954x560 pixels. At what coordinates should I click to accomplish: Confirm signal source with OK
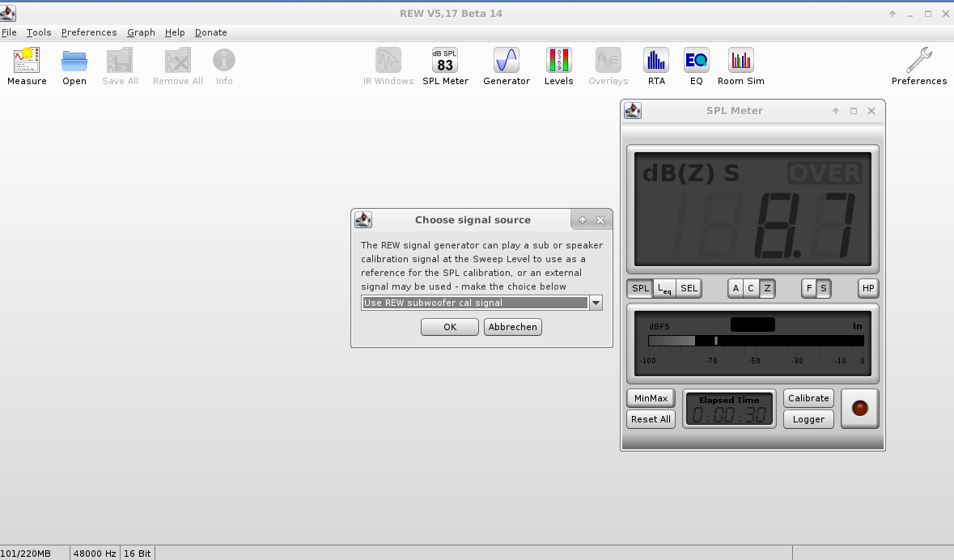point(450,327)
